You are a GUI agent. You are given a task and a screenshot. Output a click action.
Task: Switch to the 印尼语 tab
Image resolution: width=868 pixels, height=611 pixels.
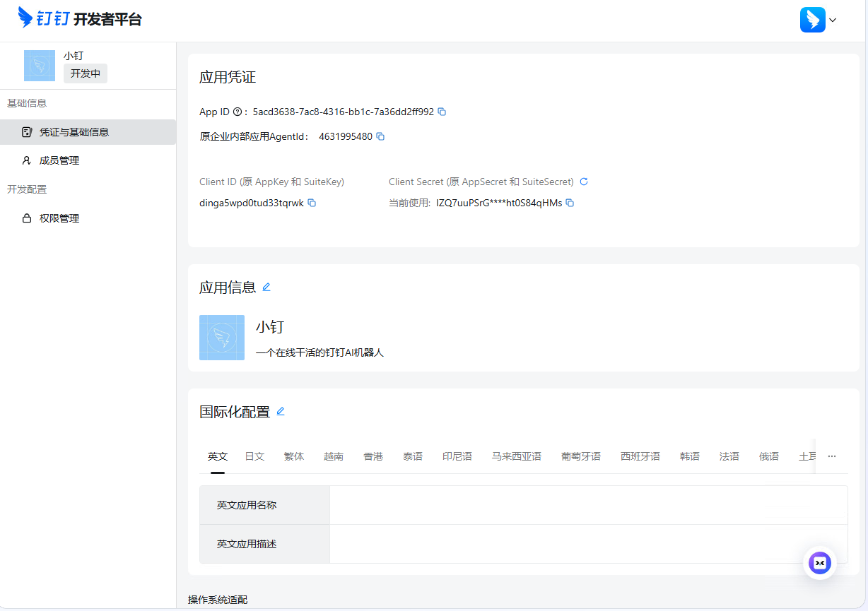pos(457,456)
